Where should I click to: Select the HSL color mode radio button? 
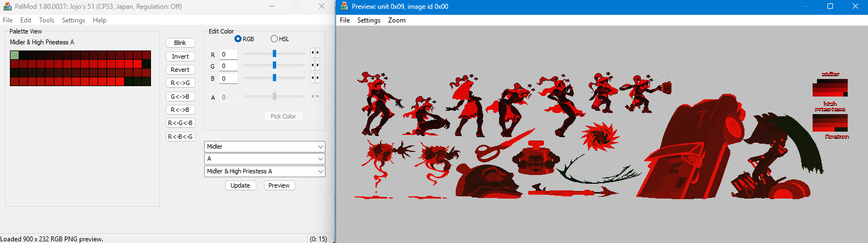274,39
